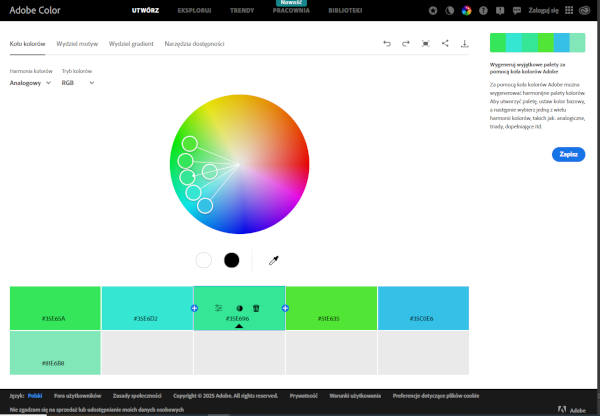This screenshot has height=416, width=600.
Task: Click wheel handle nearest the center
Action: (x=210, y=172)
